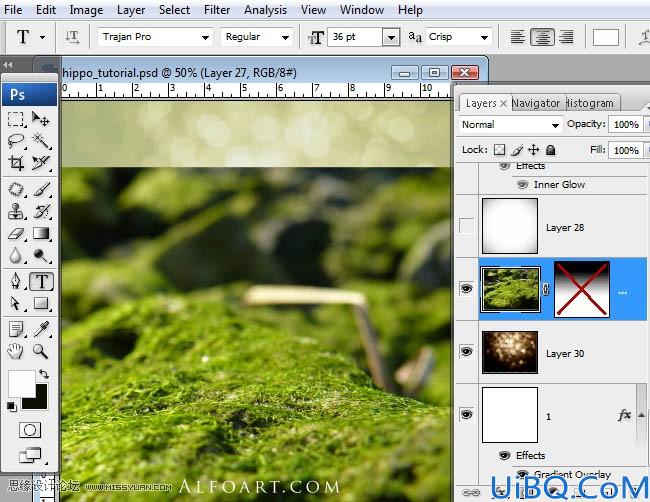Open Trajan Pro font family dropdown

205,37
